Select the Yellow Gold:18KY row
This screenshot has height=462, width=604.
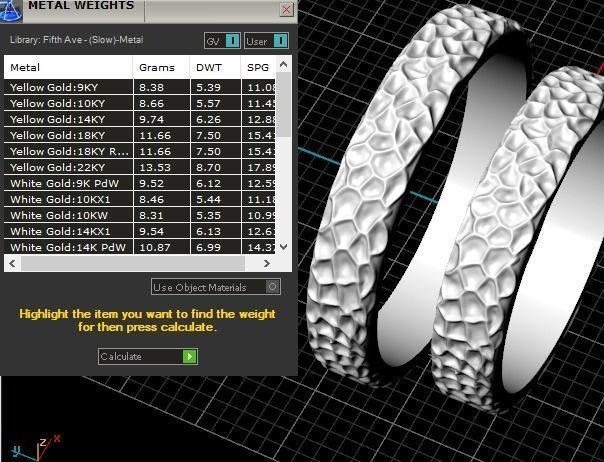click(x=139, y=135)
